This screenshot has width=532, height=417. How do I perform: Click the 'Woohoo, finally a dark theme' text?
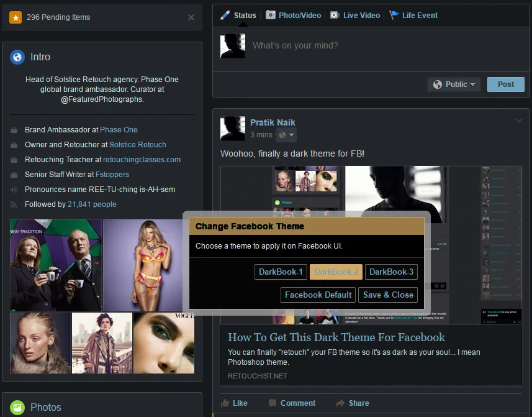[x=292, y=154]
